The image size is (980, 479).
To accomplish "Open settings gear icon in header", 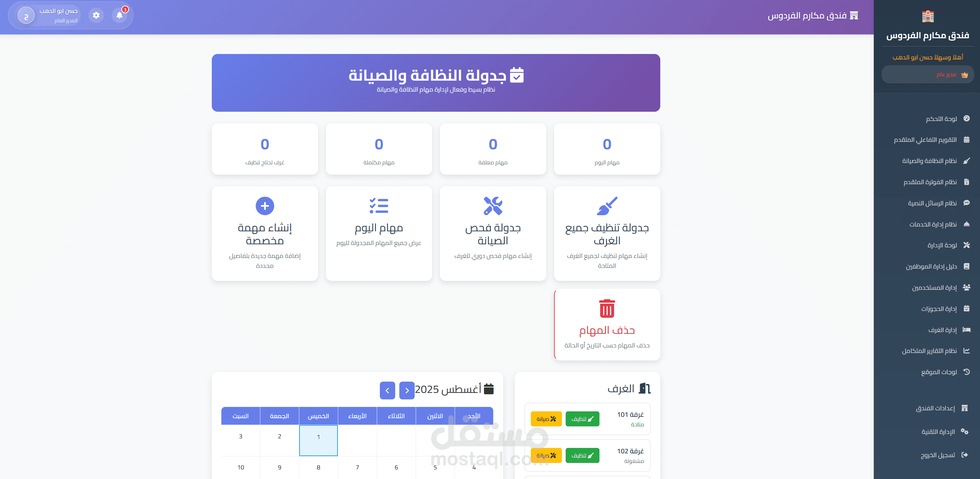I will [96, 15].
